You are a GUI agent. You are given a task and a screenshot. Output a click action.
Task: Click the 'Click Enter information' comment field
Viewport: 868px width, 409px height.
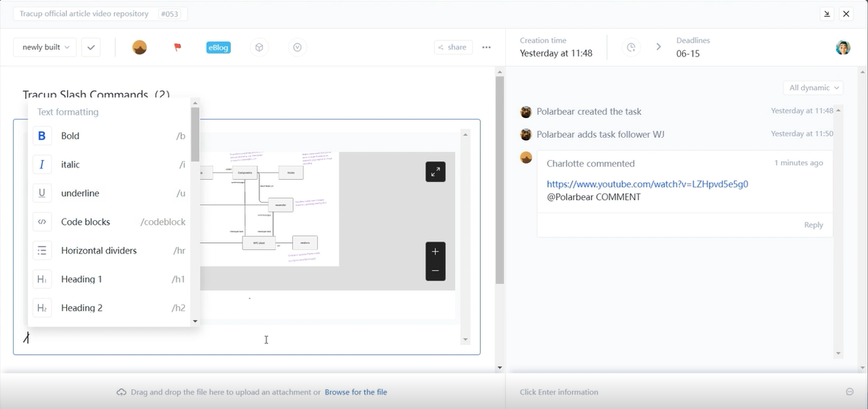[559, 392]
